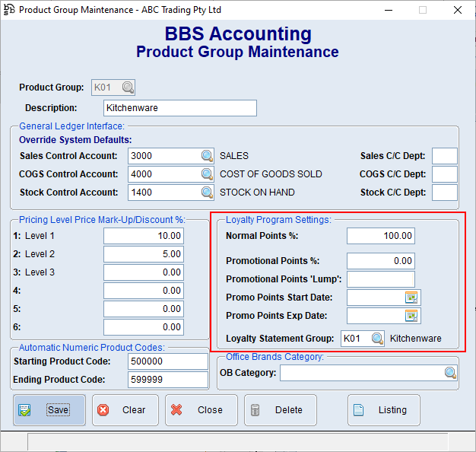Click the Stock Control Account lookup icon
The width and height of the screenshot is (476, 452).
(208, 193)
